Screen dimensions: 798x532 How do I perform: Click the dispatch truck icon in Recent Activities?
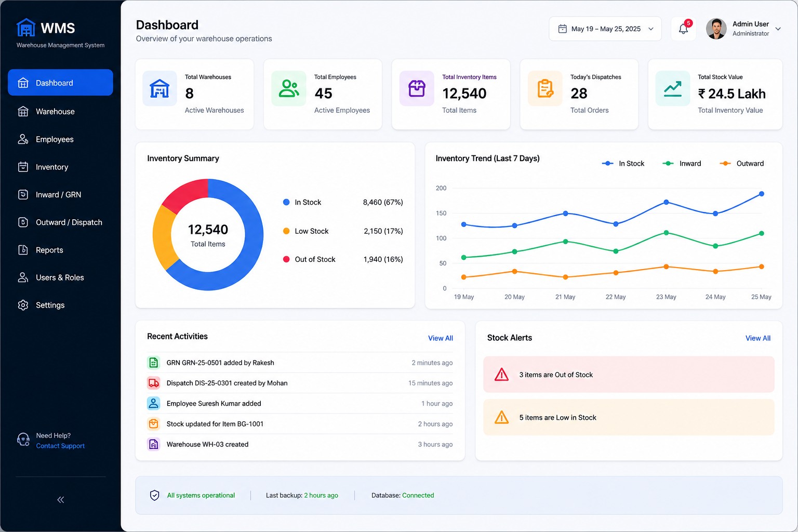click(153, 383)
